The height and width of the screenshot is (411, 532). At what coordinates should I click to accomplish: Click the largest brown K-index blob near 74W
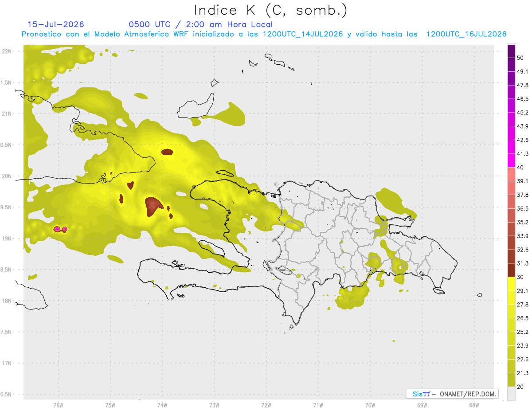[x=153, y=207]
